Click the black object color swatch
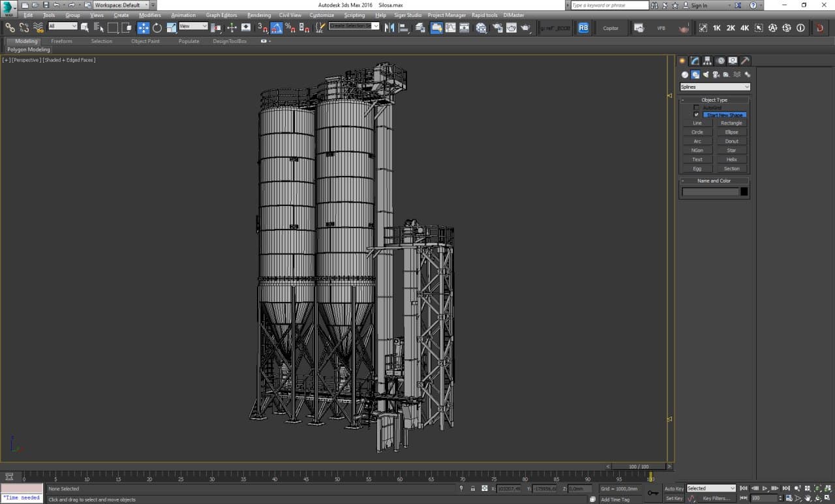The image size is (835, 504). pos(744,192)
